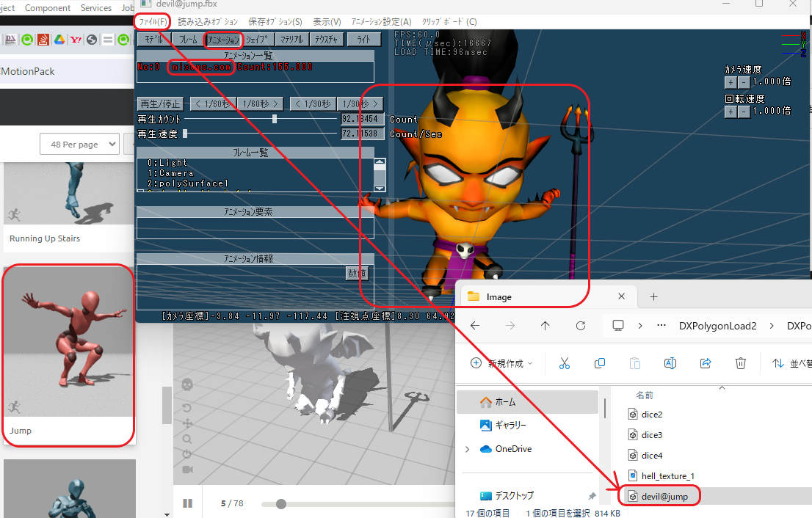Toggle the skeleton view skull icon in Mixamo viewer

[187, 384]
